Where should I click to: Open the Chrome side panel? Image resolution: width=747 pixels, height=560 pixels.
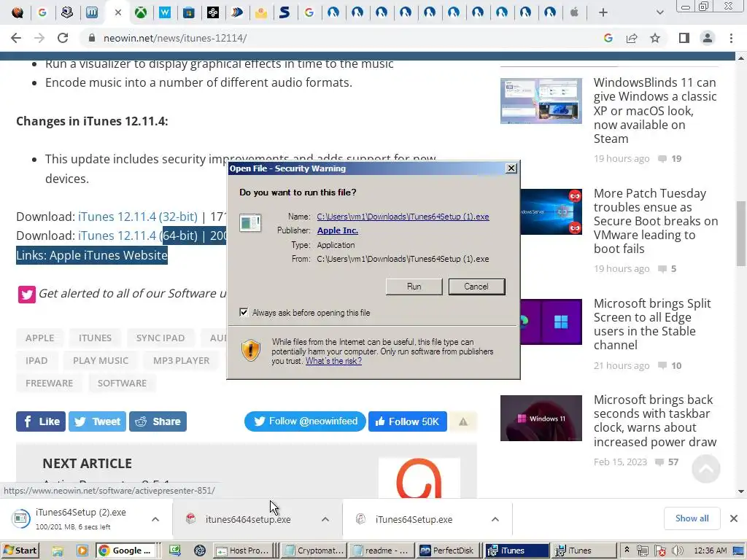coord(684,38)
